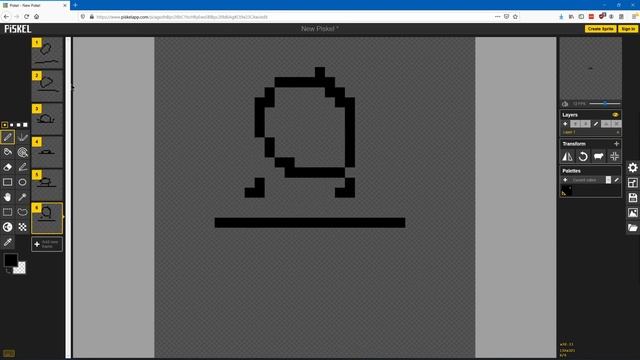Select the Circle tool

(22, 182)
